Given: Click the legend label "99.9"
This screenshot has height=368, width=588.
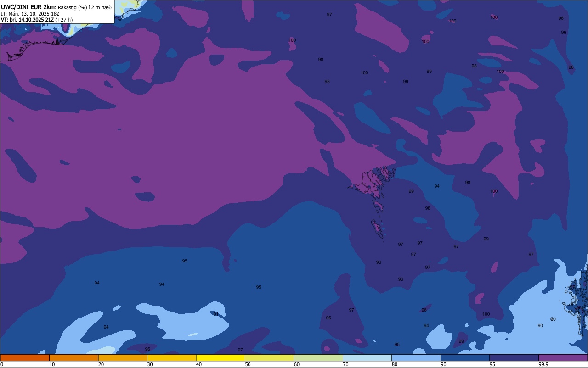Looking at the screenshot, I should (x=544, y=364).
